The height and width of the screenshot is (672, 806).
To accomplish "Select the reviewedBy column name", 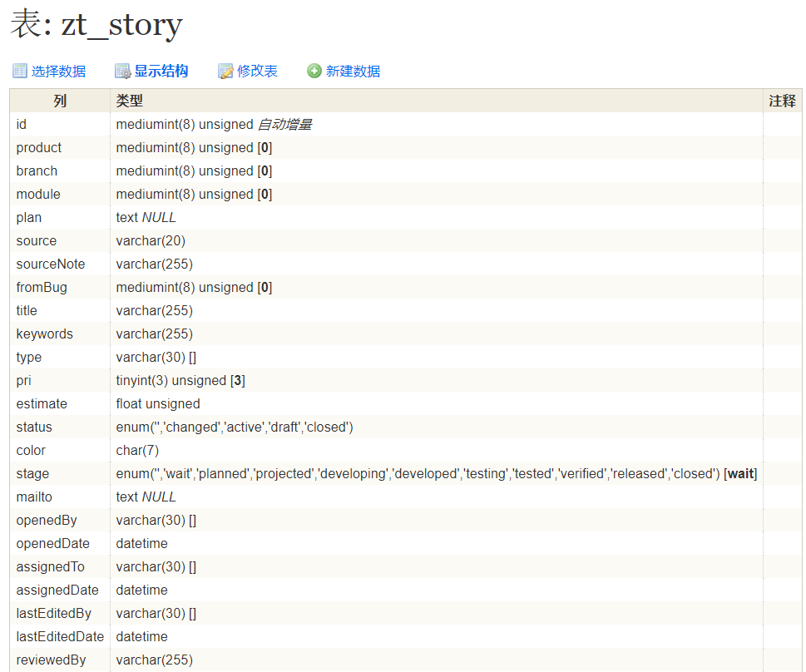I will [x=51, y=660].
